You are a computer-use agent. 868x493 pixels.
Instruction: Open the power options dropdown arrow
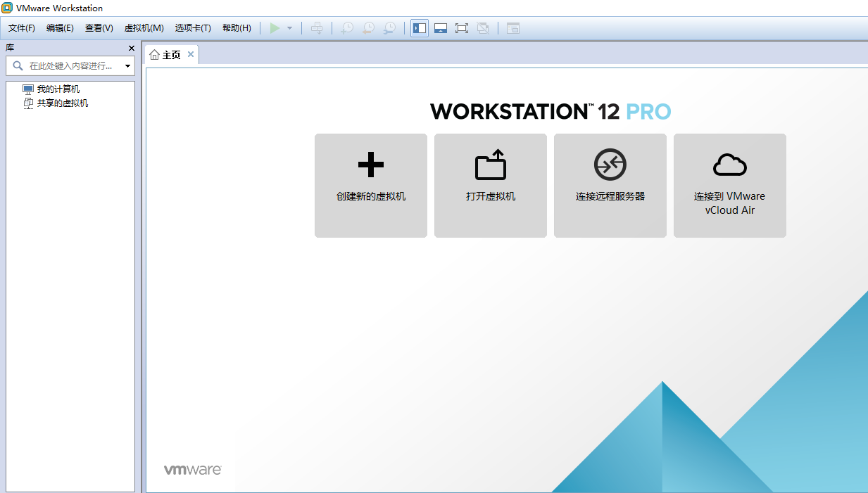point(289,28)
